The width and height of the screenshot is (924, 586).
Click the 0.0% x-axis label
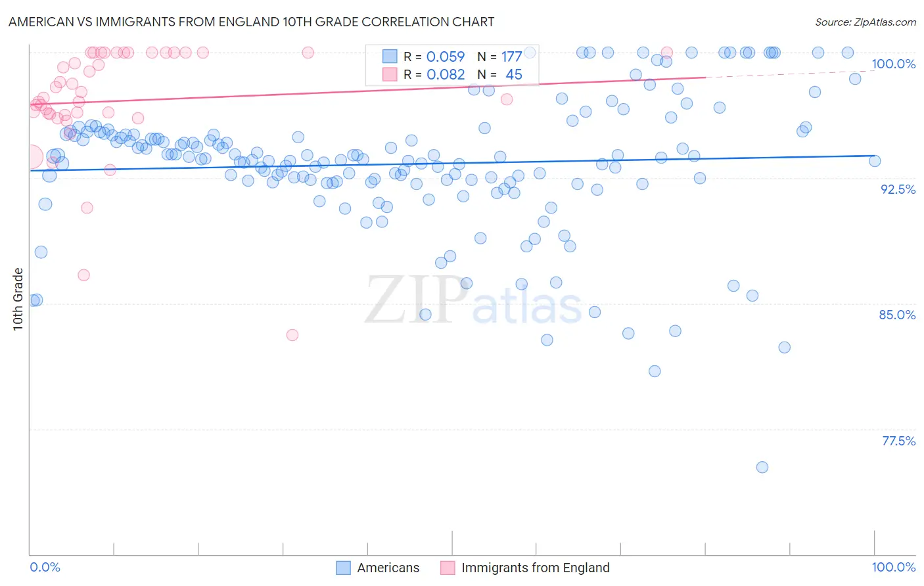[45, 567]
